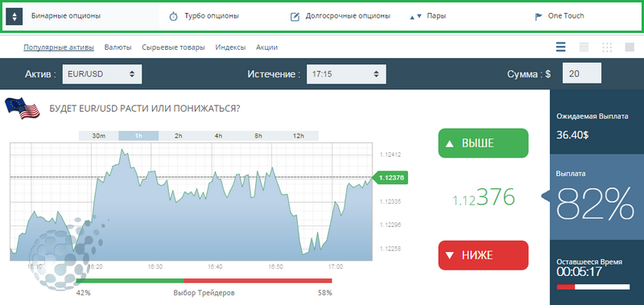Screen dimensions: 644x305
Task: Set chart timeframe to 12h
Action: pos(298,136)
